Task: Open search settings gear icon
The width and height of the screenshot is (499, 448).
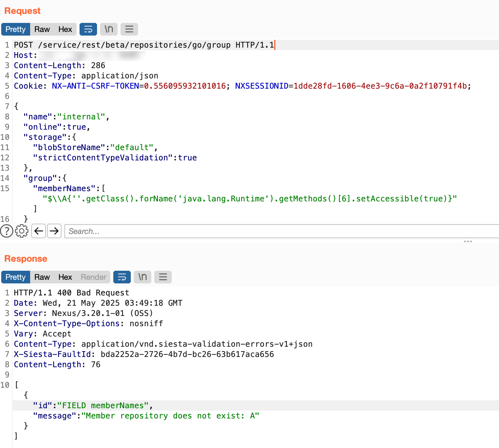Action: pyautogui.click(x=22, y=231)
